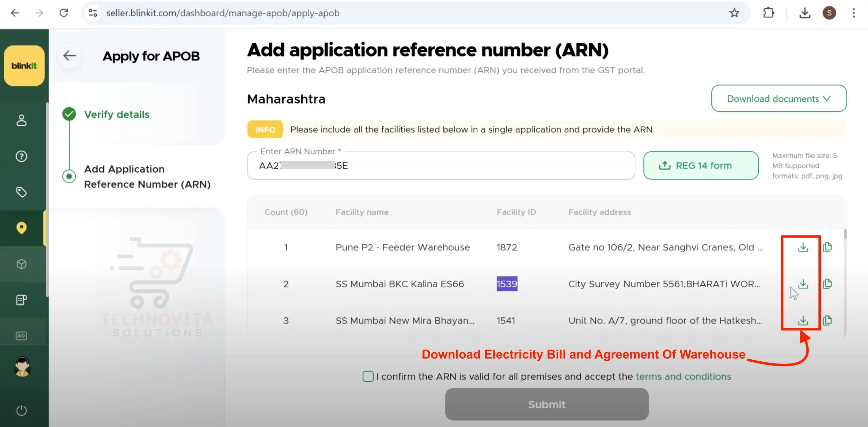Image resolution: width=868 pixels, height=427 pixels.
Task: Expand the Download documents dropdown
Action: tap(778, 99)
